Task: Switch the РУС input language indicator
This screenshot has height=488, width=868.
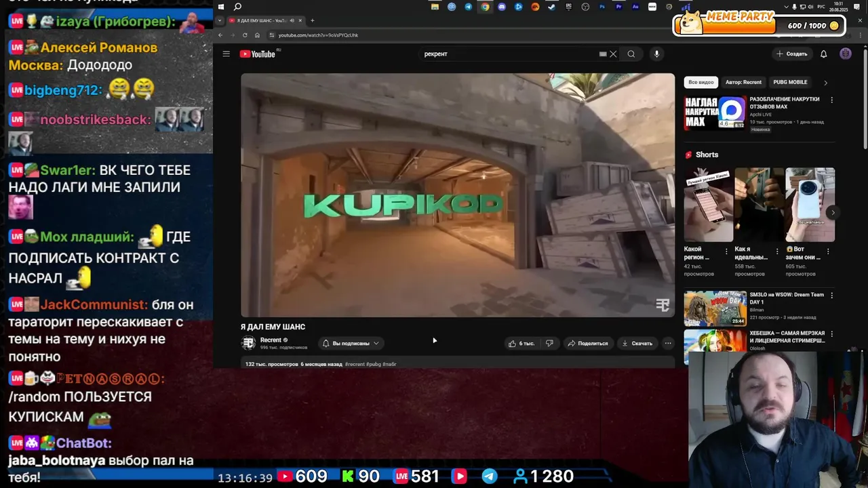Action: [x=821, y=7]
